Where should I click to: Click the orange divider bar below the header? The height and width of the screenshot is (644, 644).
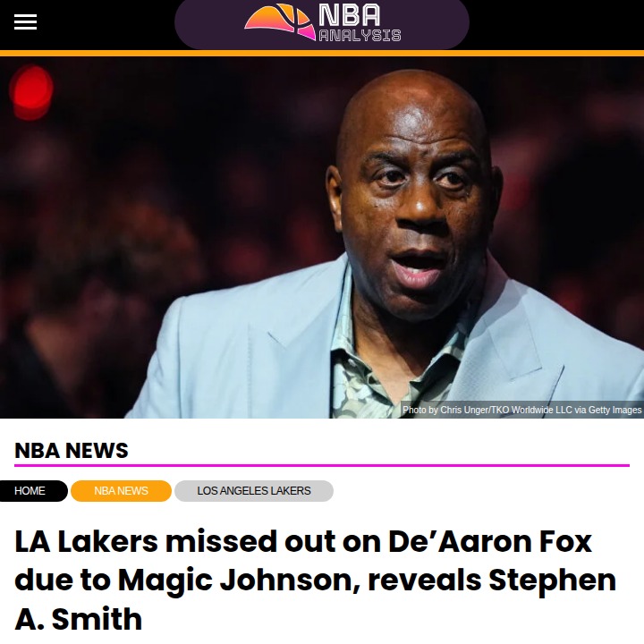point(322,54)
